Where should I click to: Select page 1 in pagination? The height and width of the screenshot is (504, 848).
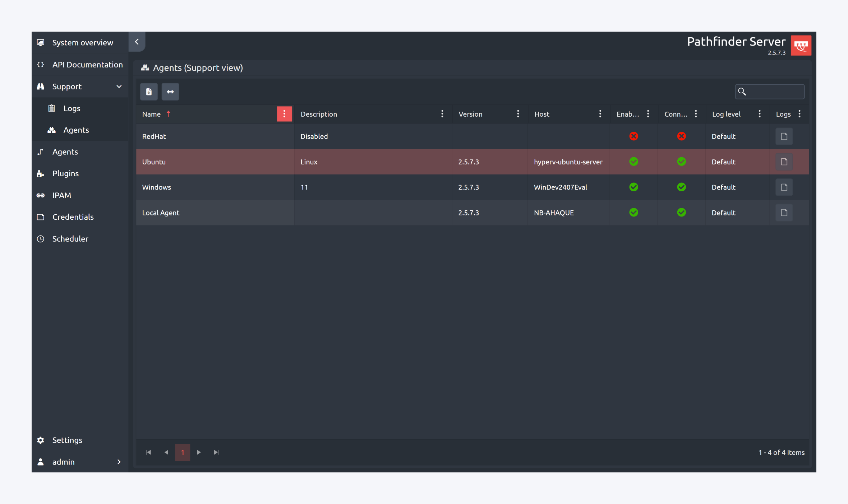(183, 452)
